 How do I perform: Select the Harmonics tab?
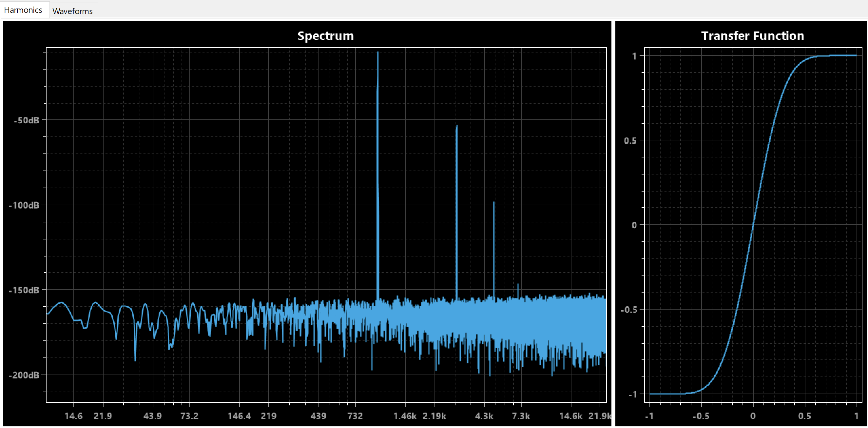(23, 10)
